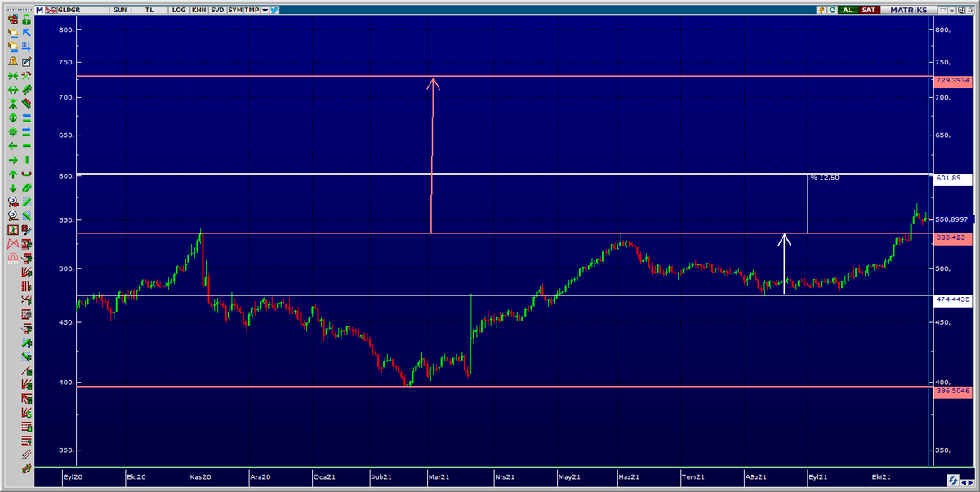Click the Eki21 date label
This screenshot has height=492, width=980.
pyautogui.click(x=880, y=476)
